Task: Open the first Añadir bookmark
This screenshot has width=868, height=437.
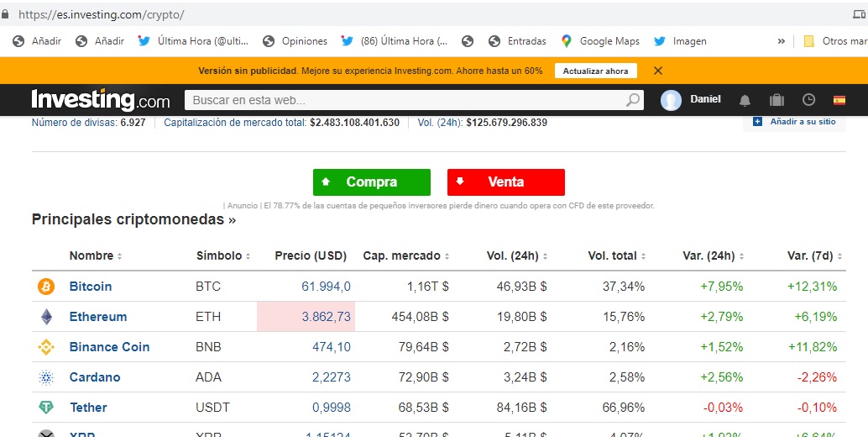Action: click(37, 41)
